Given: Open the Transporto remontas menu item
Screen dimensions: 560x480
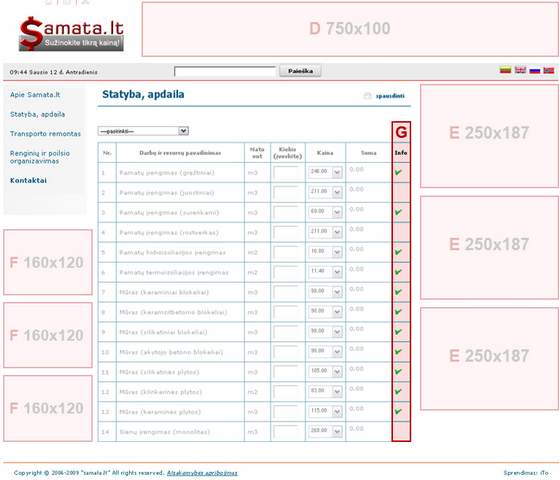Looking at the screenshot, I should pyautogui.click(x=45, y=134).
